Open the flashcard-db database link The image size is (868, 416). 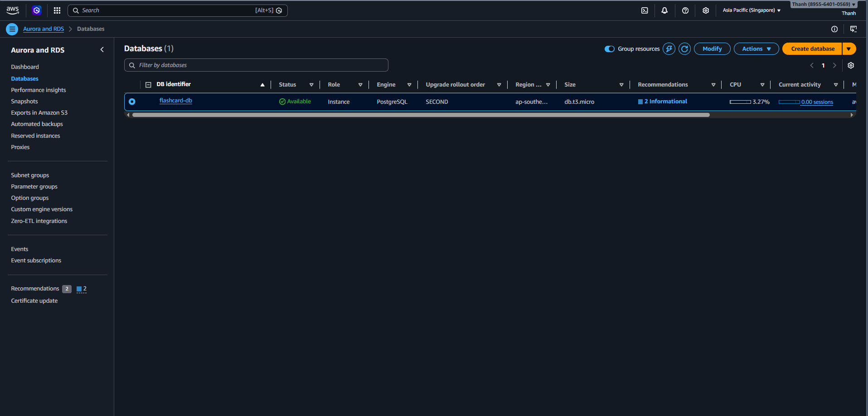pyautogui.click(x=176, y=101)
